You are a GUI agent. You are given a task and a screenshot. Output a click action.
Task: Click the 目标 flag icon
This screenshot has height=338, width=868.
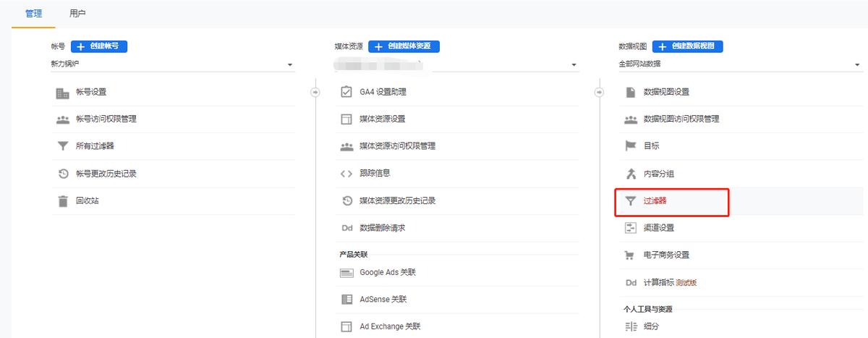[x=630, y=146]
